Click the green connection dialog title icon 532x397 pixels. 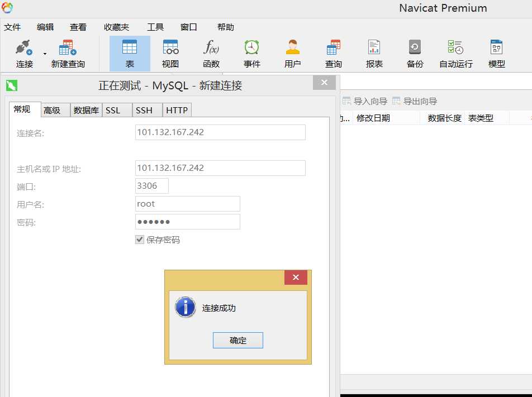point(12,85)
